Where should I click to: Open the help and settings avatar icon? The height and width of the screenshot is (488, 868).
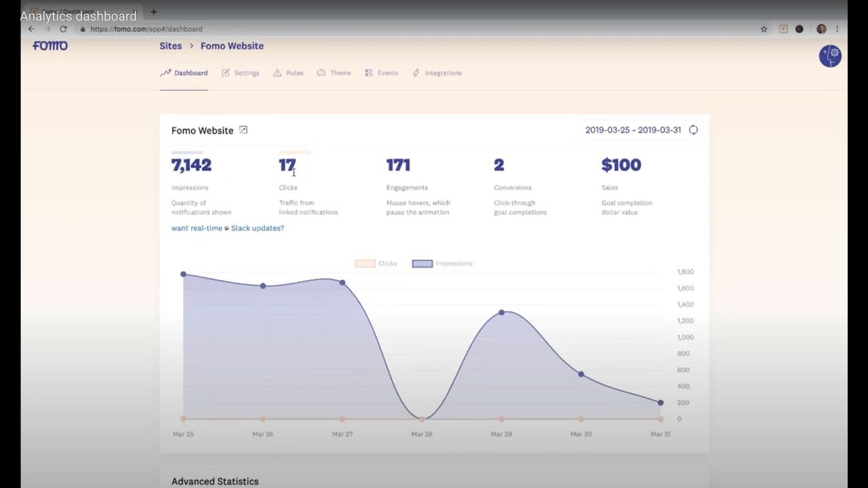(830, 56)
